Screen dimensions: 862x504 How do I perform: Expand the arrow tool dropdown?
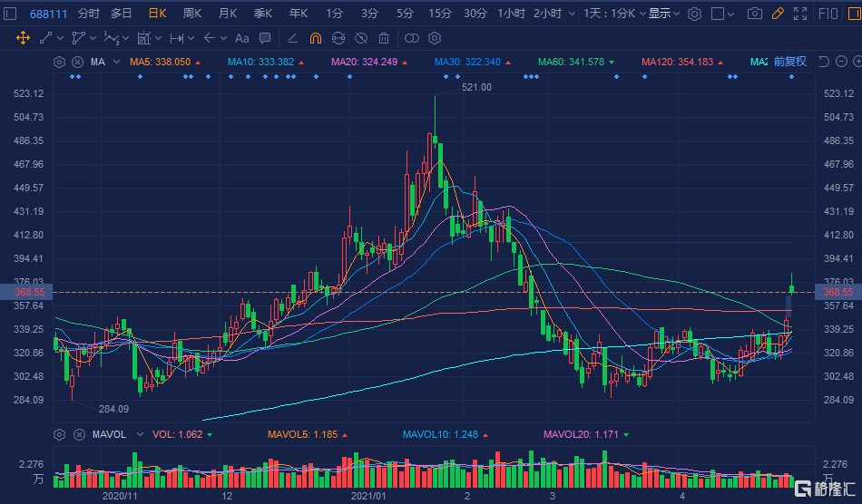point(223,38)
